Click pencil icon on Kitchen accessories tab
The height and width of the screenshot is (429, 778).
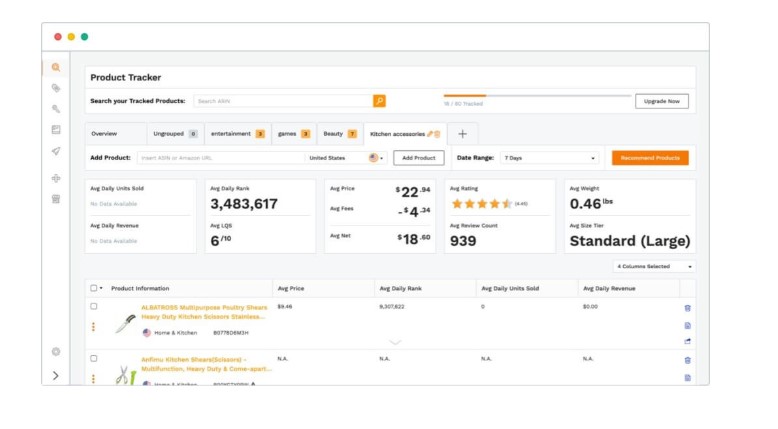click(x=430, y=134)
